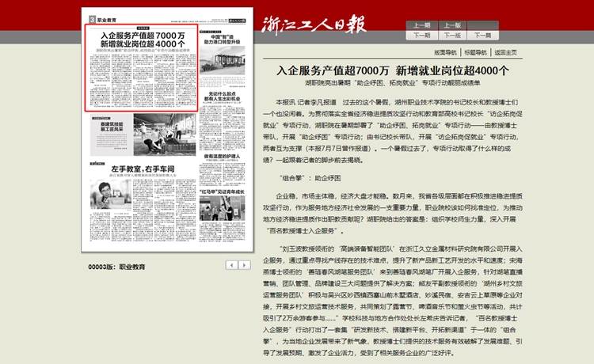Viewport: 594px width, 364px height.
Task: Open the 赛建筑技能 展工匠风采 article
Action: coord(112,127)
